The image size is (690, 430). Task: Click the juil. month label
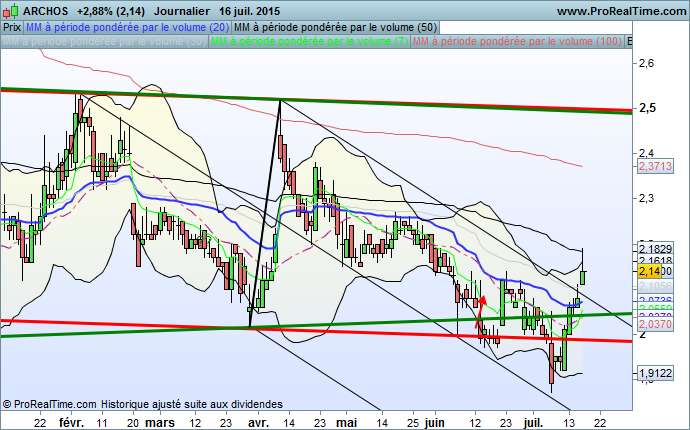(534, 423)
